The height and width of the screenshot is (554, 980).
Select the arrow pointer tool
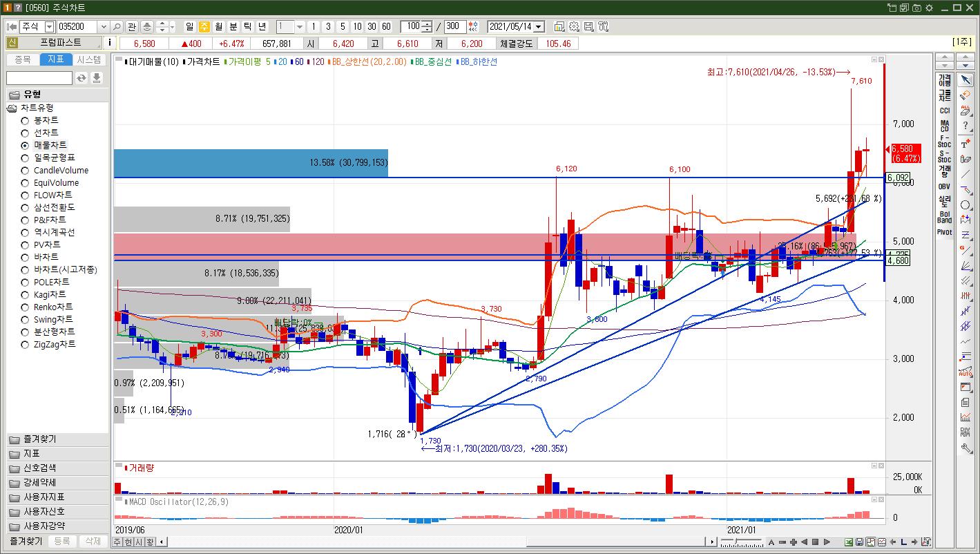965,80
